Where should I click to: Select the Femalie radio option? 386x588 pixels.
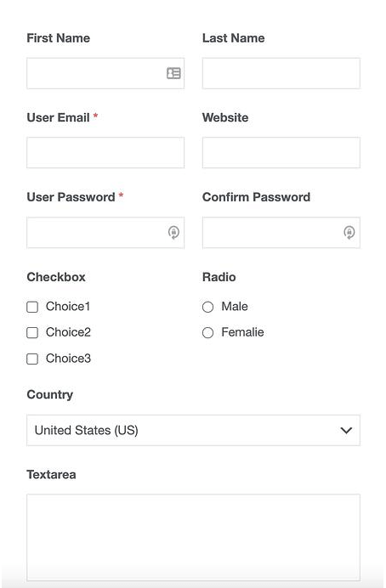coord(207,332)
